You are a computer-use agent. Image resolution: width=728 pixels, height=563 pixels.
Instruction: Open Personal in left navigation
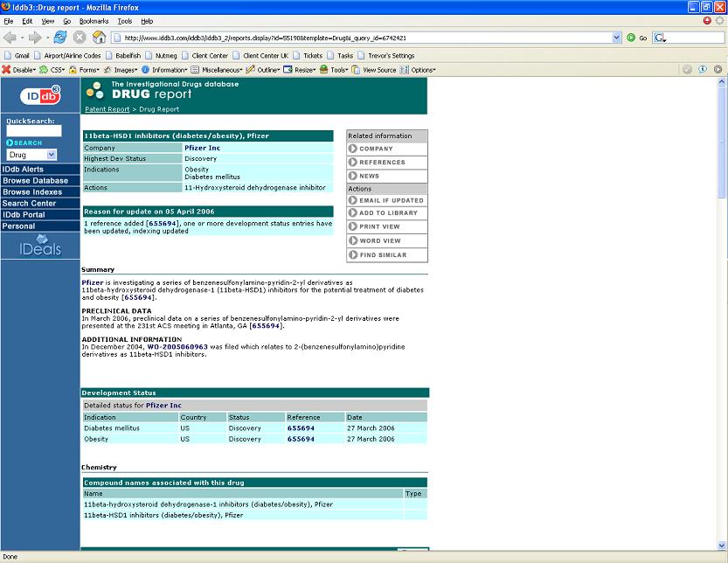click(x=40, y=226)
